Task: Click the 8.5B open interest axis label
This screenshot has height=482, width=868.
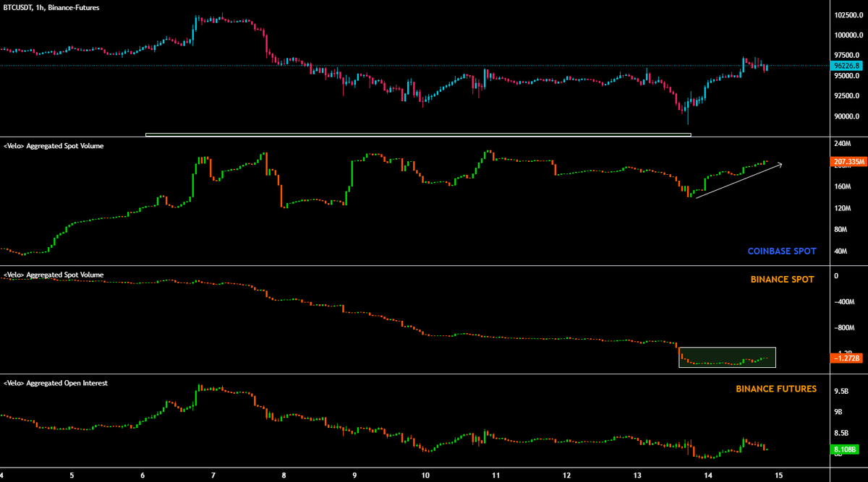Action: coord(841,434)
